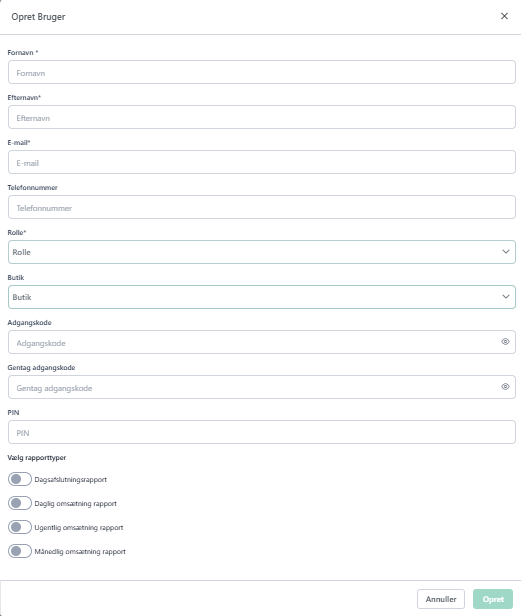The width and height of the screenshot is (521, 616).
Task: Click the Opret button
Action: tap(493, 599)
